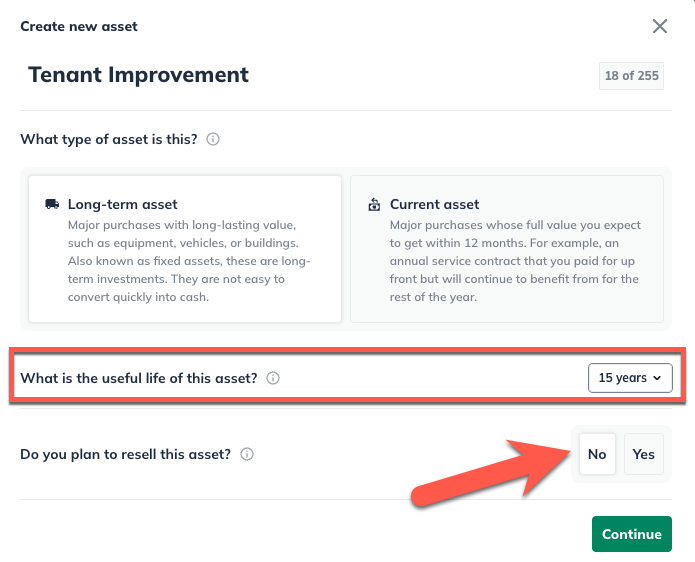Click the 18 of 255 character counter
Image resolution: width=695 pixels, height=562 pixels.
(x=631, y=76)
